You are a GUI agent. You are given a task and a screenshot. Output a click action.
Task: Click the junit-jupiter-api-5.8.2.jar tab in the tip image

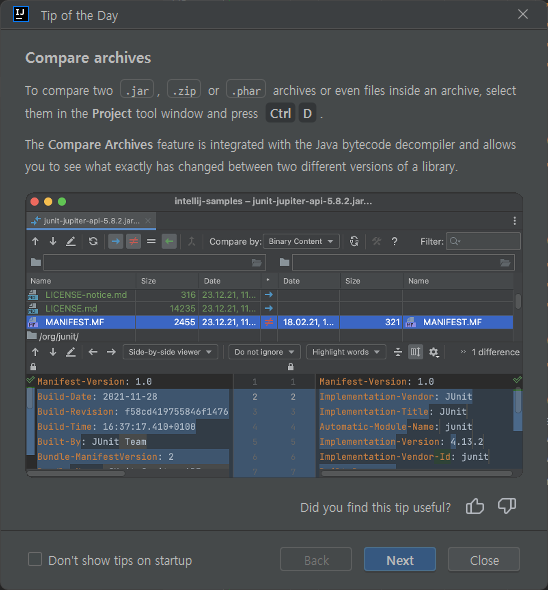click(91, 221)
